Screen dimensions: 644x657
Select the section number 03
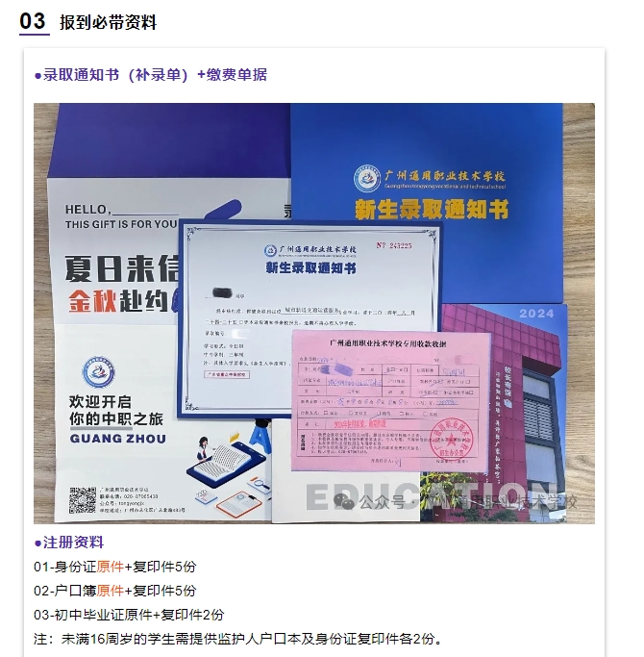pos(33,21)
